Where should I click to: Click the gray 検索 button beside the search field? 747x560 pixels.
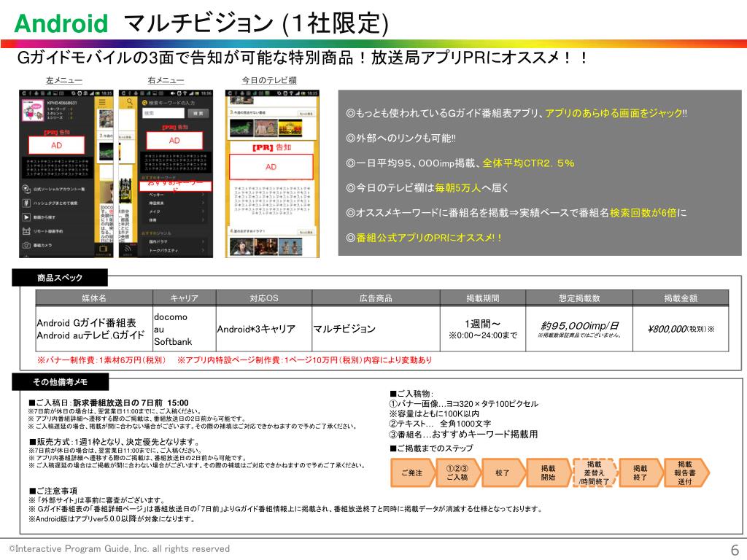coord(198,113)
